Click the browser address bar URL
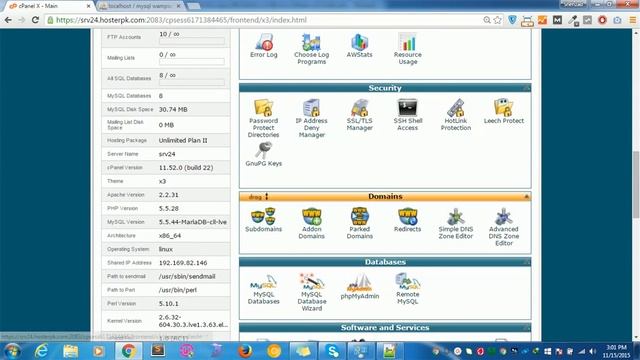Image resolution: width=640 pixels, height=360 pixels. (x=181, y=20)
